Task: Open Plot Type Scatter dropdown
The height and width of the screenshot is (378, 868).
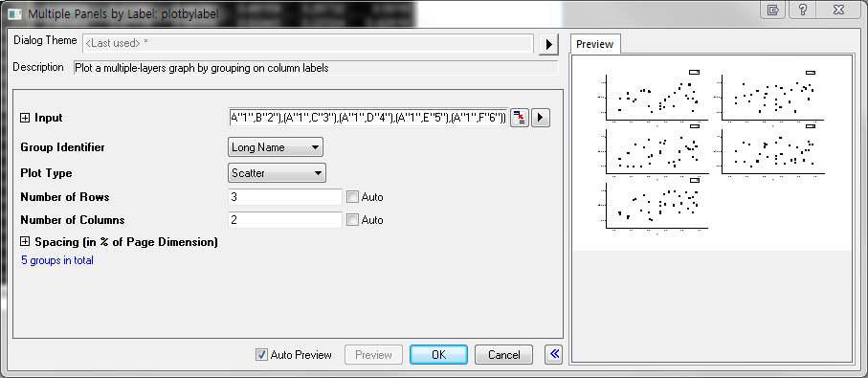Action: [x=277, y=172]
